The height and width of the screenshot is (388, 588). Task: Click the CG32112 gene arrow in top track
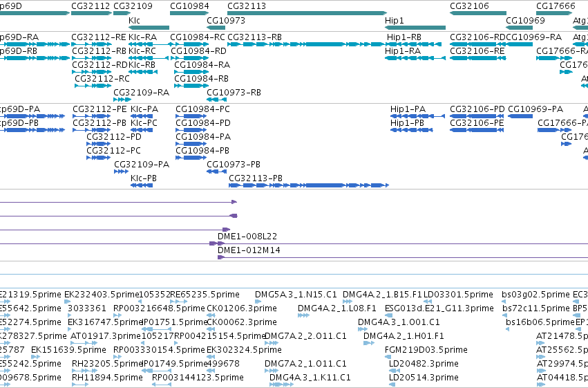pos(91,13)
